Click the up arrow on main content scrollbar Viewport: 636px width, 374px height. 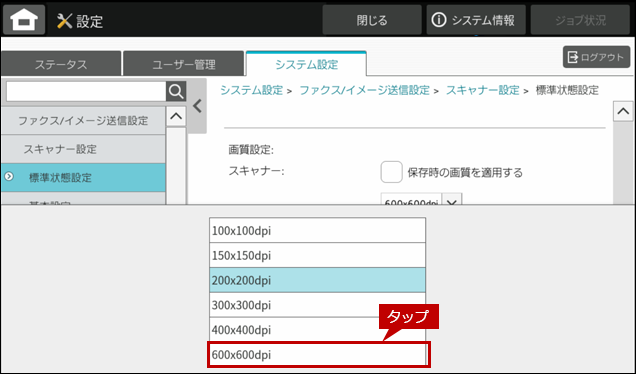623,111
